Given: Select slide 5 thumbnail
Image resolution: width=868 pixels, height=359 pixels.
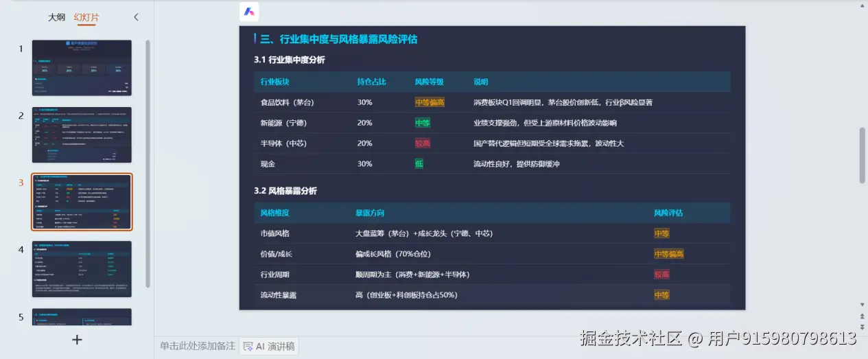Looking at the screenshot, I should point(82,317).
